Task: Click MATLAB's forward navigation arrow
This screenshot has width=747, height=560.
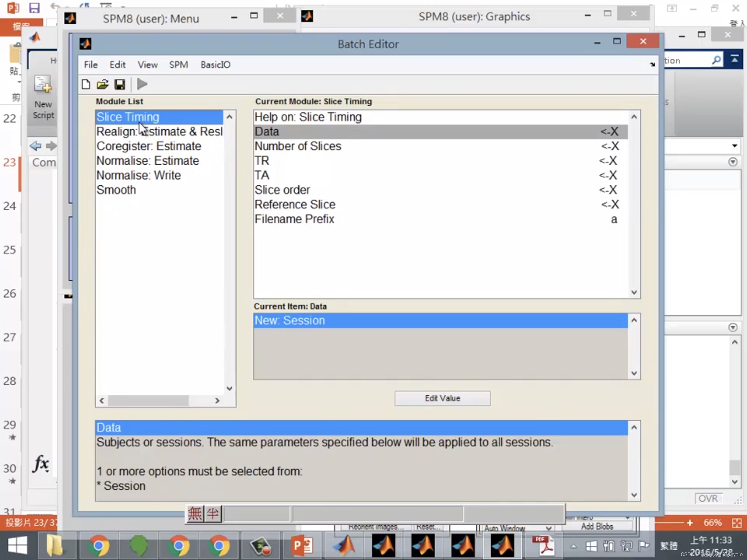Action: point(51,146)
